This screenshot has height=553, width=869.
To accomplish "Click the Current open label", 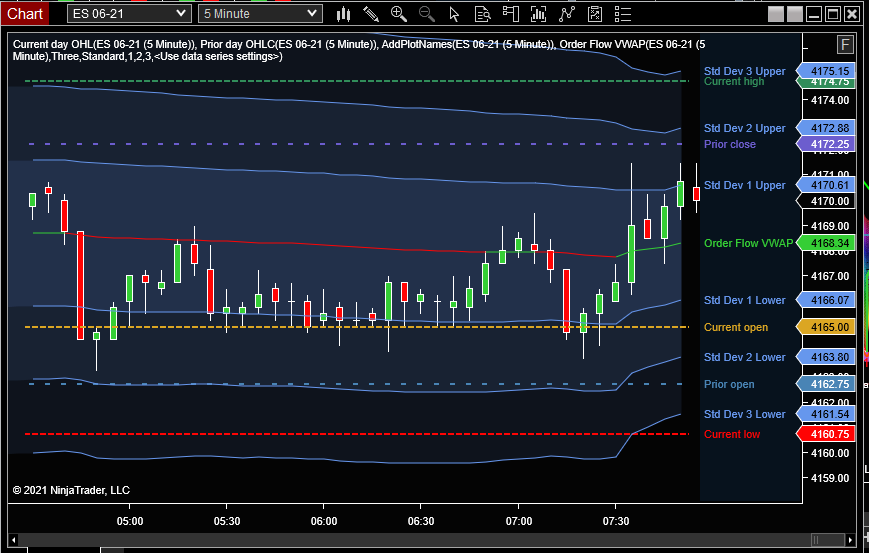I will coord(735,327).
